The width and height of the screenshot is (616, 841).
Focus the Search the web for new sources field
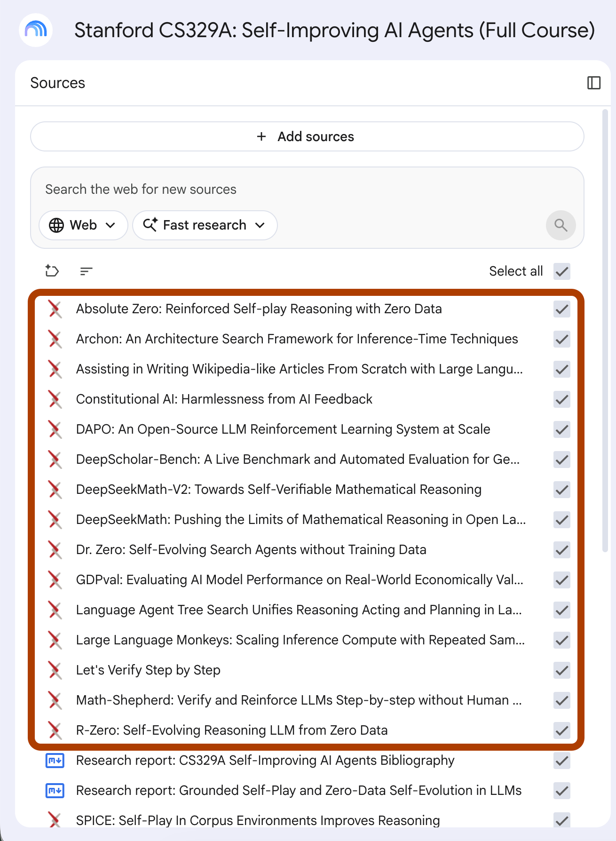(307, 189)
